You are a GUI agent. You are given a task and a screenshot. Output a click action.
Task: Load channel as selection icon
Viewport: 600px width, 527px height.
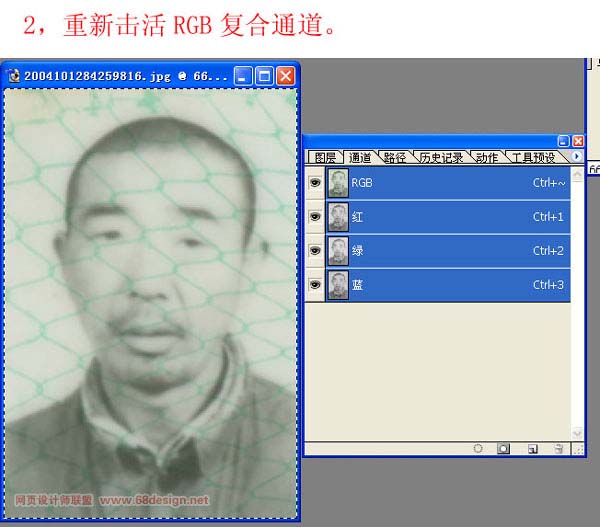pos(479,449)
